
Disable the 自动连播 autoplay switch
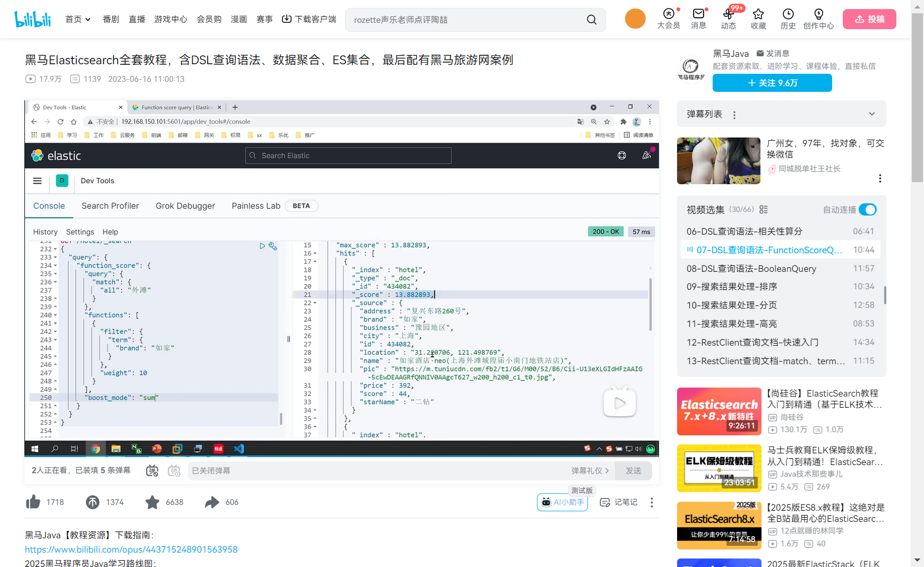(x=867, y=210)
